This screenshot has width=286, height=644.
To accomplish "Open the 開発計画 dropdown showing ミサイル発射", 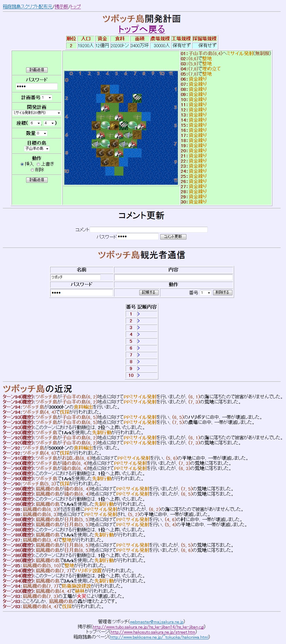I will 37,113.
